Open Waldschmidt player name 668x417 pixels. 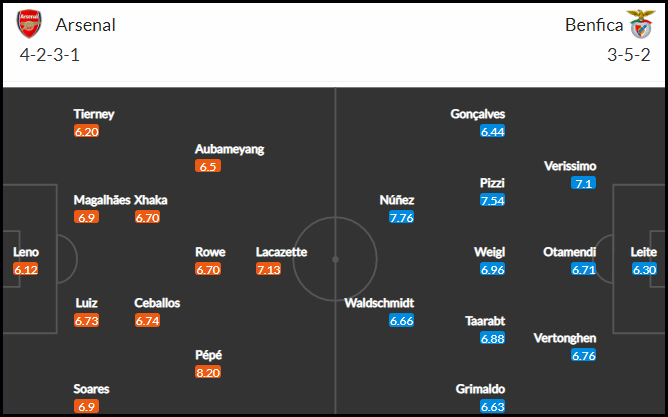click(379, 303)
